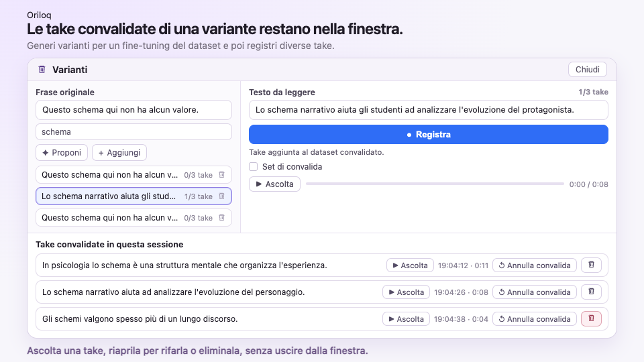This screenshot has height=362, width=644.
Task: Click the 'Take convalidate in questa sessione' heading
Action: [109, 244]
